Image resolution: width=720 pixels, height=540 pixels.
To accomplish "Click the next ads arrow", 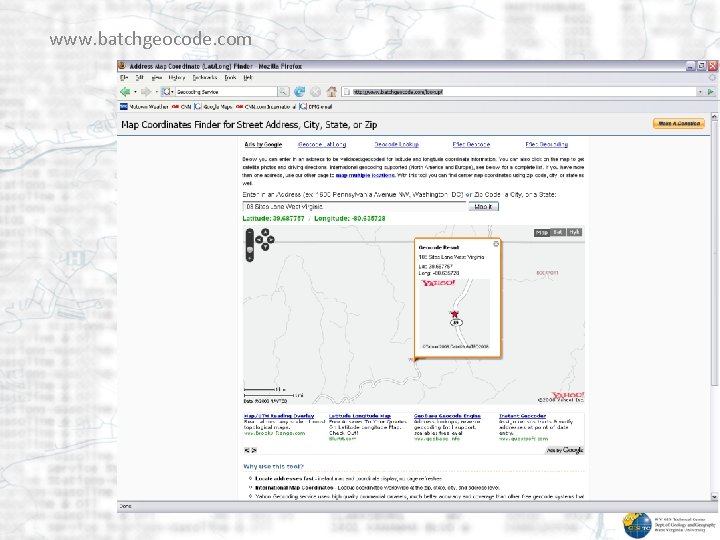I will pyautogui.click(x=254, y=450).
